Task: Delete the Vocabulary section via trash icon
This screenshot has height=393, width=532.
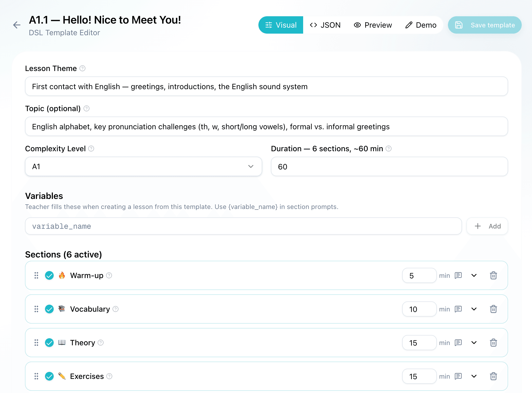Action: coord(493,309)
